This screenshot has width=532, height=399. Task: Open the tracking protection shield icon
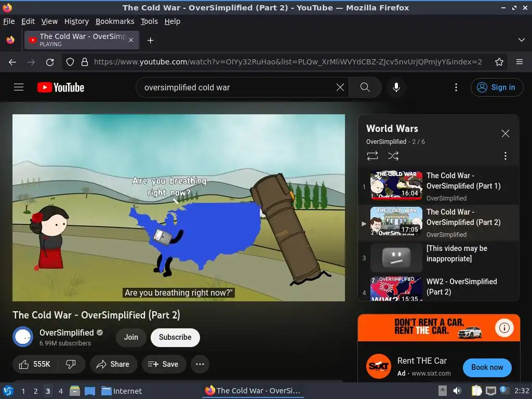(70, 62)
